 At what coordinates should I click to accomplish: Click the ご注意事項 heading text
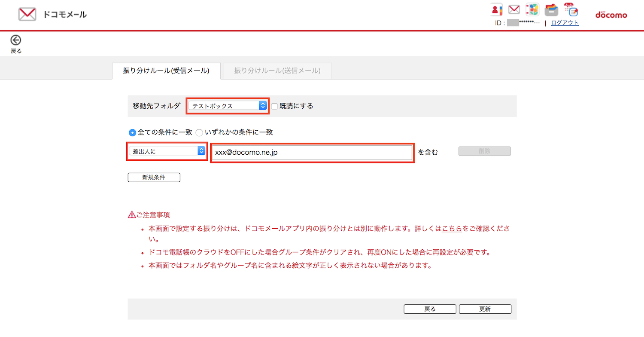coord(153,214)
